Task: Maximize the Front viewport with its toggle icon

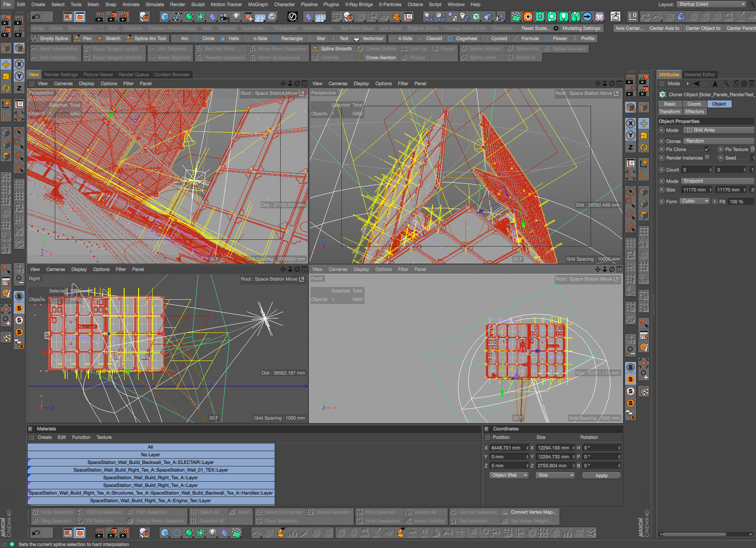Action: click(x=619, y=270)
